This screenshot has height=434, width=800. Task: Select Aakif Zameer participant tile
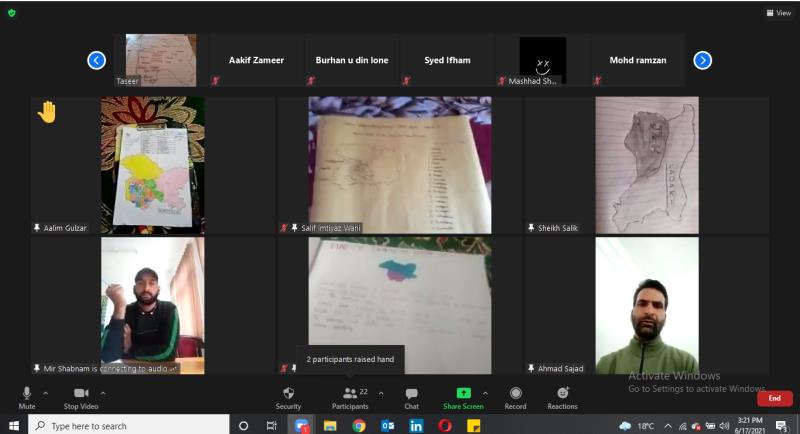(256, 60)
